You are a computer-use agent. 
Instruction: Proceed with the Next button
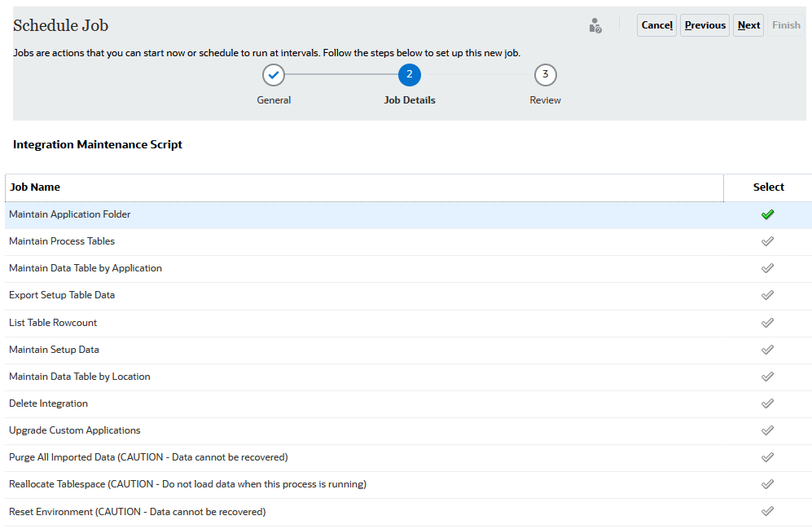(748, 25)
